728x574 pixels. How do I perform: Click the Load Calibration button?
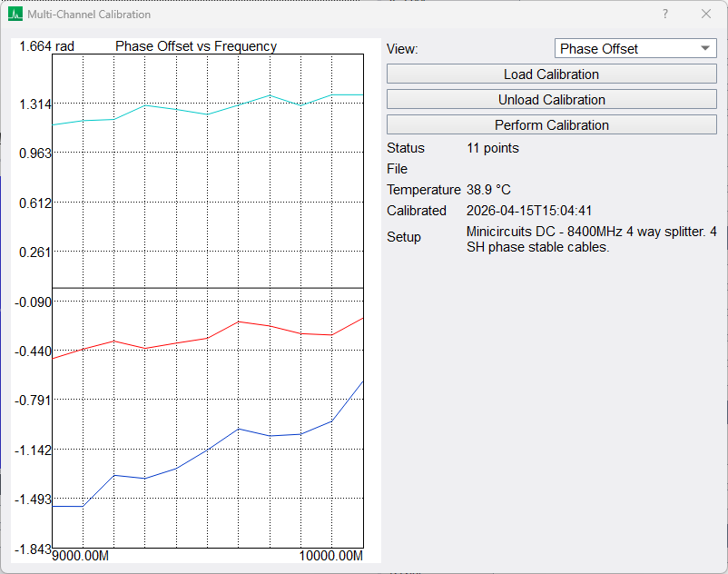(x=552, y=74)
